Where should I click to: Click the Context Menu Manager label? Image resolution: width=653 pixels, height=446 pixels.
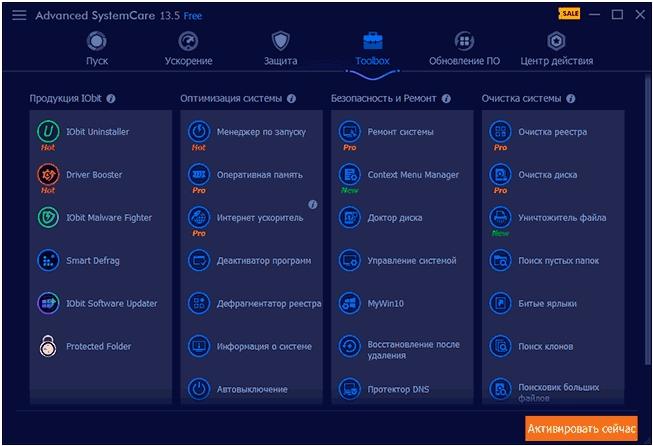[x=413, y=174]
